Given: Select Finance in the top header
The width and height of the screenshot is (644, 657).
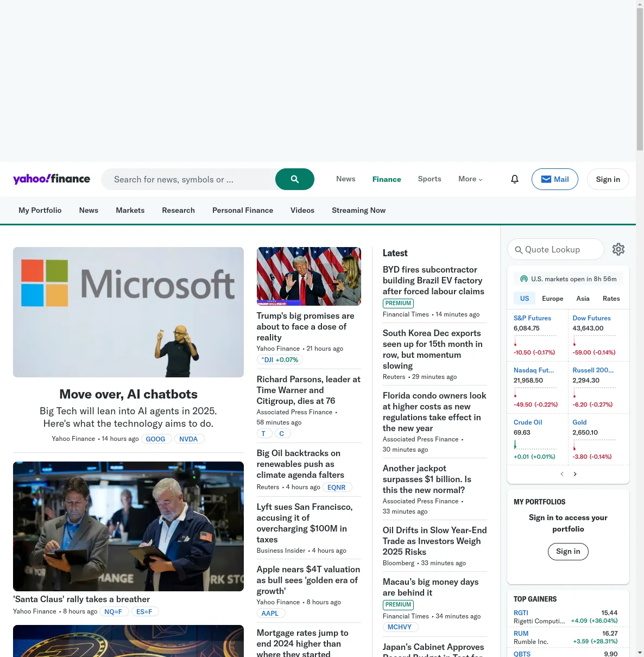Looking at the screenshot, I should (387, 179).
